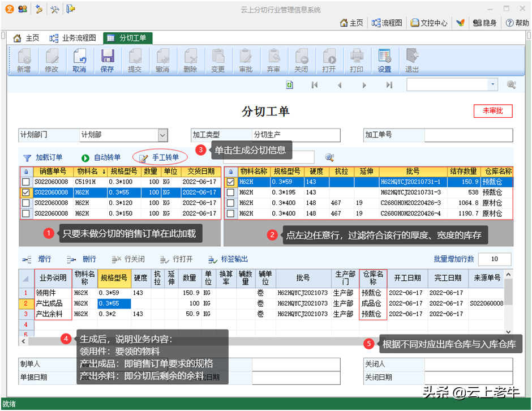Expand the 计划部门 dropdown
The height and width of the screenshot is (411, 532).
tap(162, 135)
